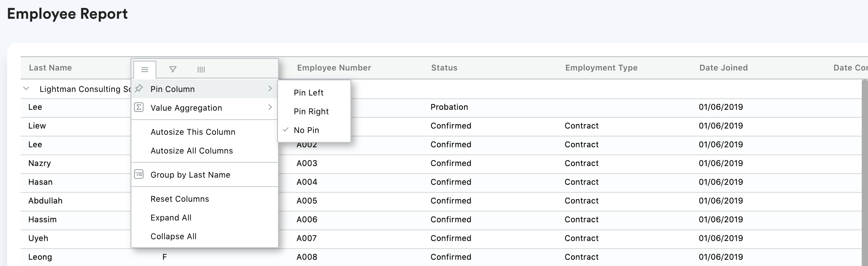Click the Hasan last name cell
Viewport: 868px width, 266px height.
click(x=40, y=182)
